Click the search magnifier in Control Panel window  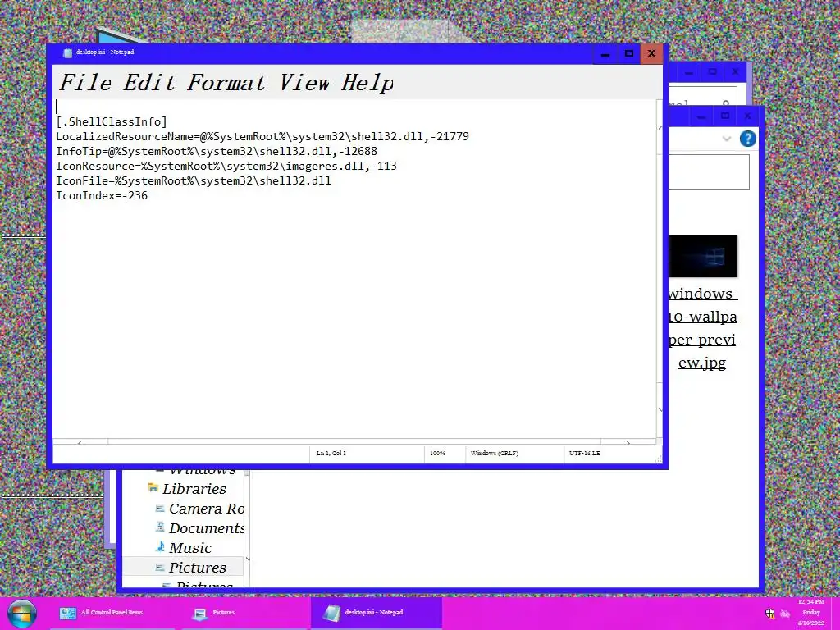(725, 104)
